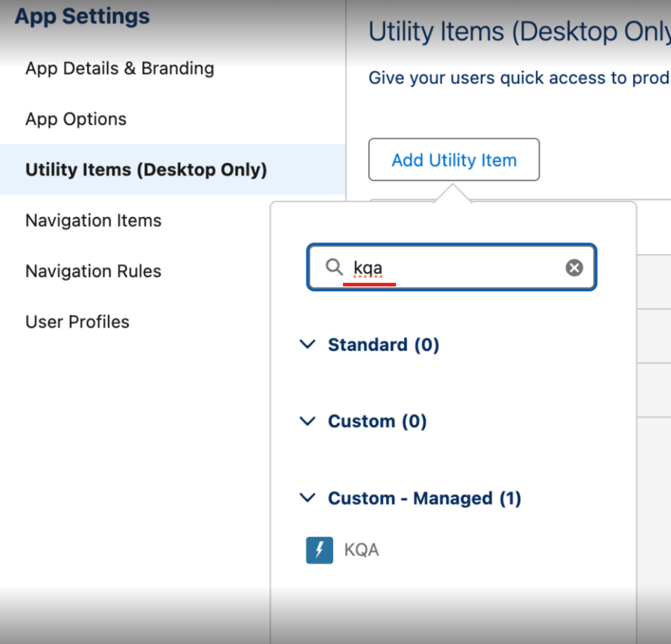Image resolution: width=671 pixels, height=644 pixels.
Task: Collapse the Custom - Managed (1) chevron
Action: point(307,497)
